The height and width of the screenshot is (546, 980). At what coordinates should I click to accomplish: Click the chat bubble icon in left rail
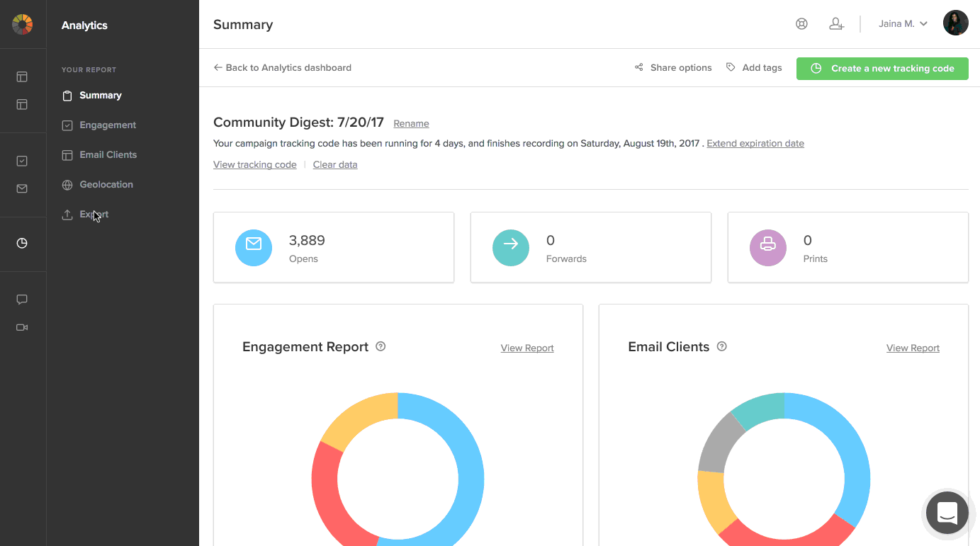tap(22, 300)
